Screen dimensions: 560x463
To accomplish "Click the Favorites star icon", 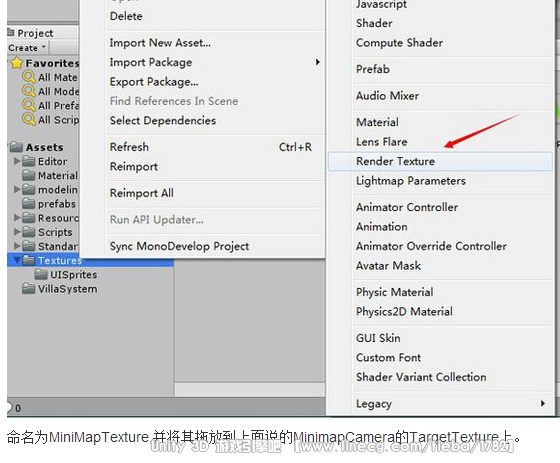I will (x=16, y=63).
